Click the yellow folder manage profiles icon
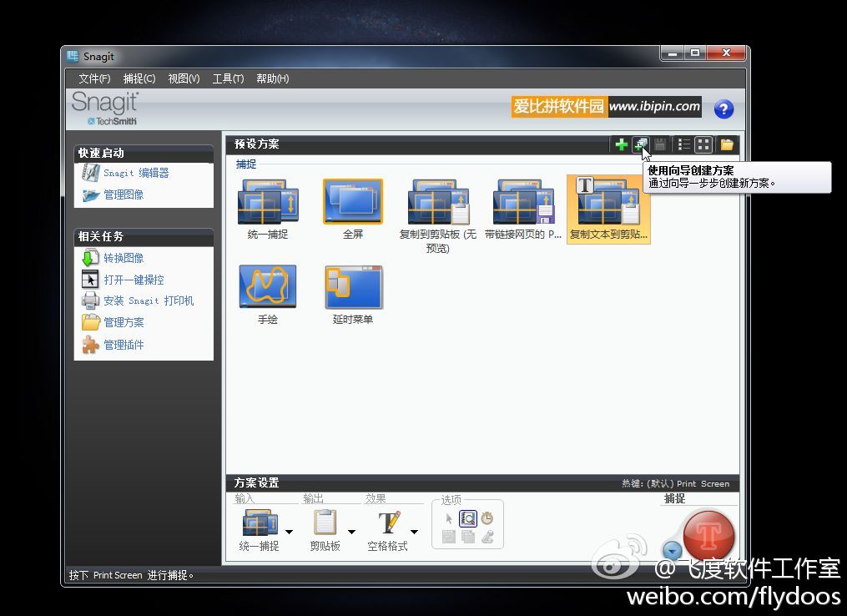Screen dimensions: 847x616 click(x=91, y=322)
